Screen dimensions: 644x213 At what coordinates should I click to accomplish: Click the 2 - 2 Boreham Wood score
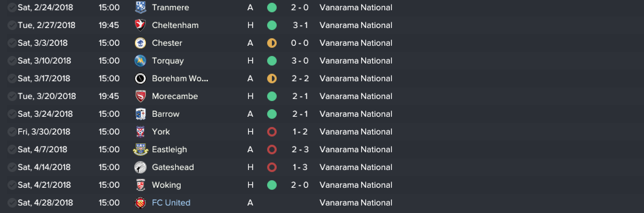tap(300, 79)
